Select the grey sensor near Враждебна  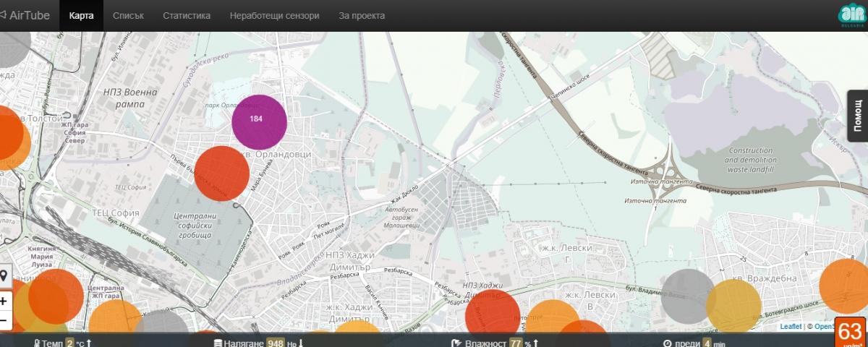tap(687, 296)
